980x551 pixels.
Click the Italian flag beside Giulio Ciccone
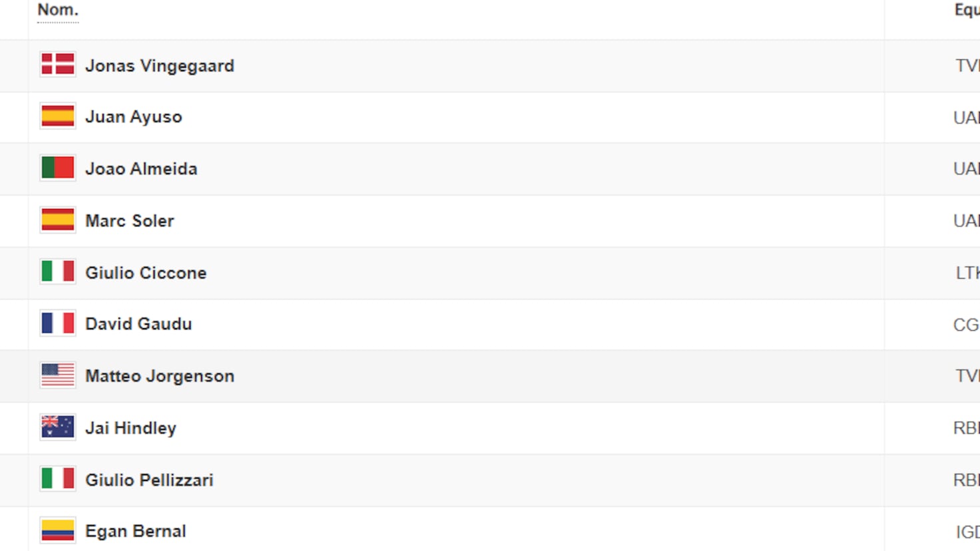pyautogui.click(x=57, y=272)
